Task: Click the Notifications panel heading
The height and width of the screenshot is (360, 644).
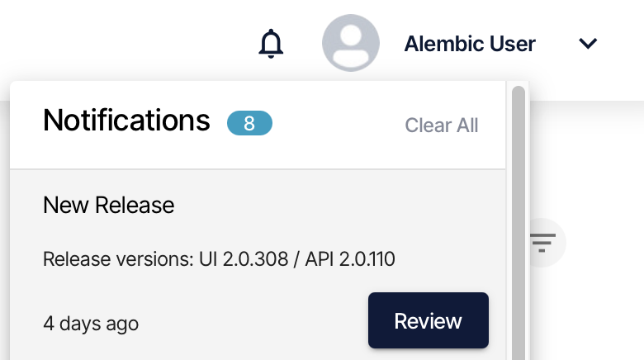Action: [x=126, y=120]
